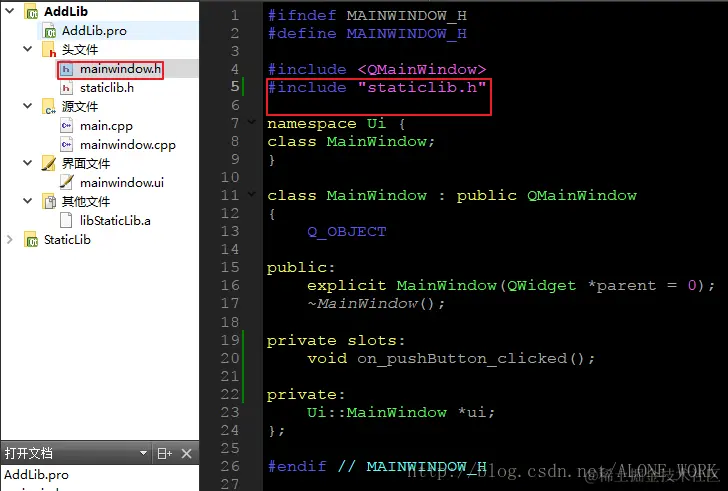Click the mainwindow.cpp file icon
Screen dimensions: 728x491
pyautogui.click(x=66, y=145)
